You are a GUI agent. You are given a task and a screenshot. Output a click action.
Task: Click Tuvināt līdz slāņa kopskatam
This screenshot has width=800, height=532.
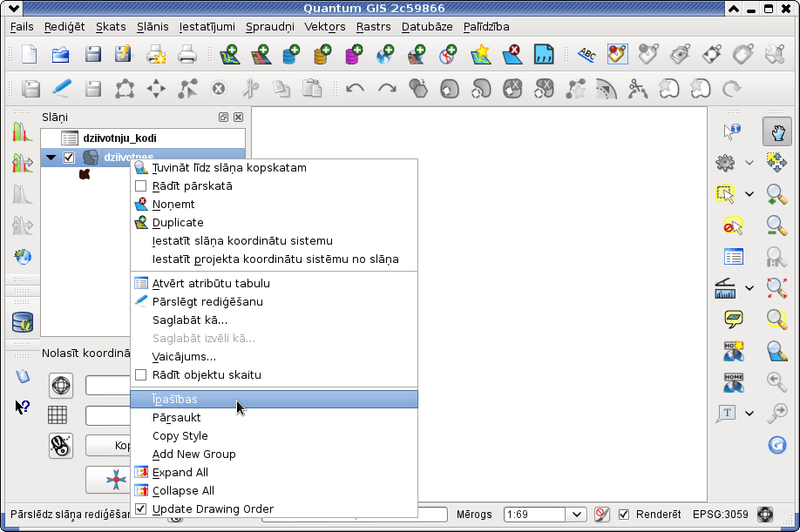[274, 168]
